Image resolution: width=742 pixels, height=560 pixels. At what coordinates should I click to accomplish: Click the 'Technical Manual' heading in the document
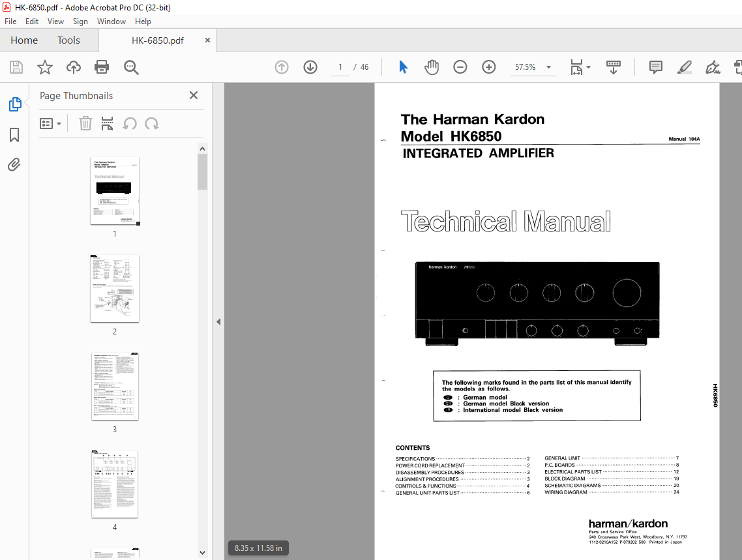[506, 222]
